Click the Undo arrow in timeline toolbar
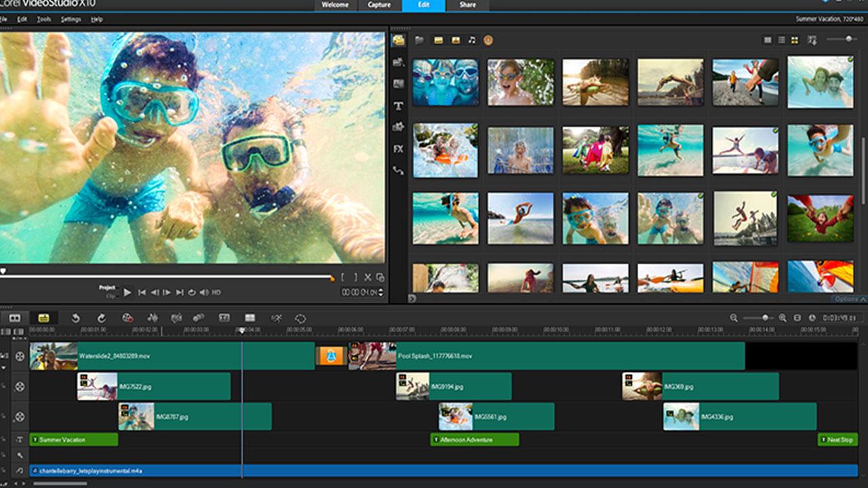Screen dimensions: 868x488 tap(76, 318)
